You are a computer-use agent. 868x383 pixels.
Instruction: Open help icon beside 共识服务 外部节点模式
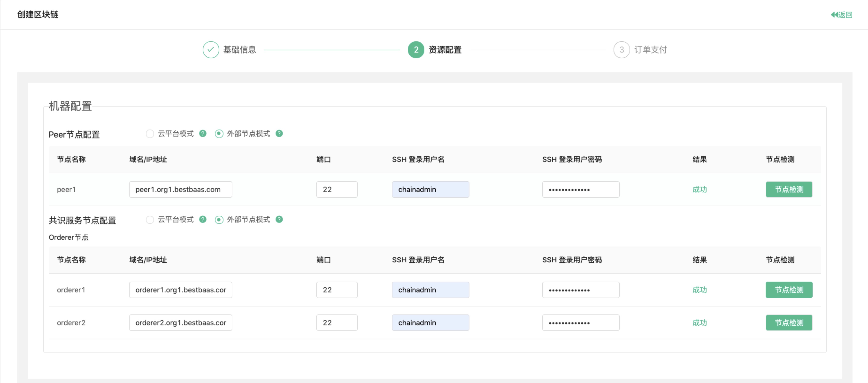tap(279, 219)
